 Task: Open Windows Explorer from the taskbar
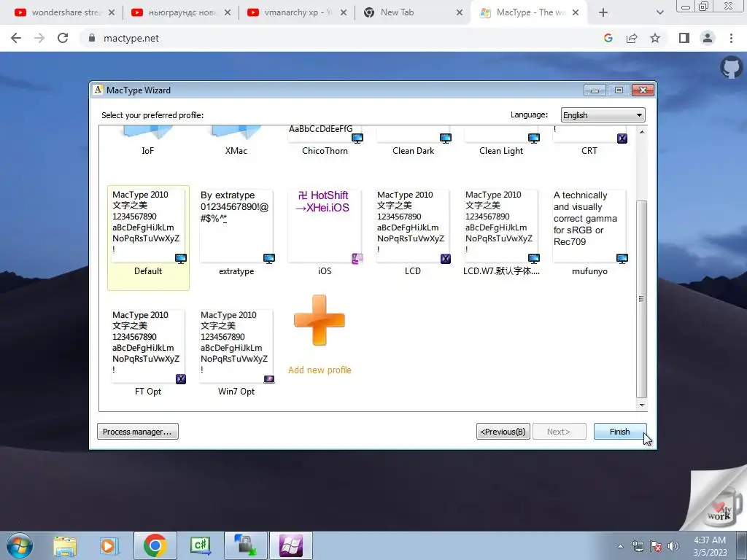pos(65,545)
